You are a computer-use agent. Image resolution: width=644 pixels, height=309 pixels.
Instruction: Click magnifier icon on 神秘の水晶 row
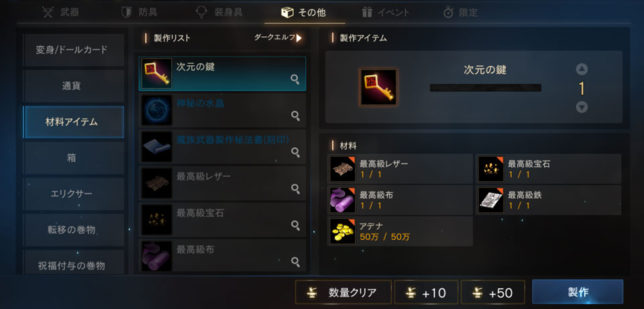[x=295, y=116]
